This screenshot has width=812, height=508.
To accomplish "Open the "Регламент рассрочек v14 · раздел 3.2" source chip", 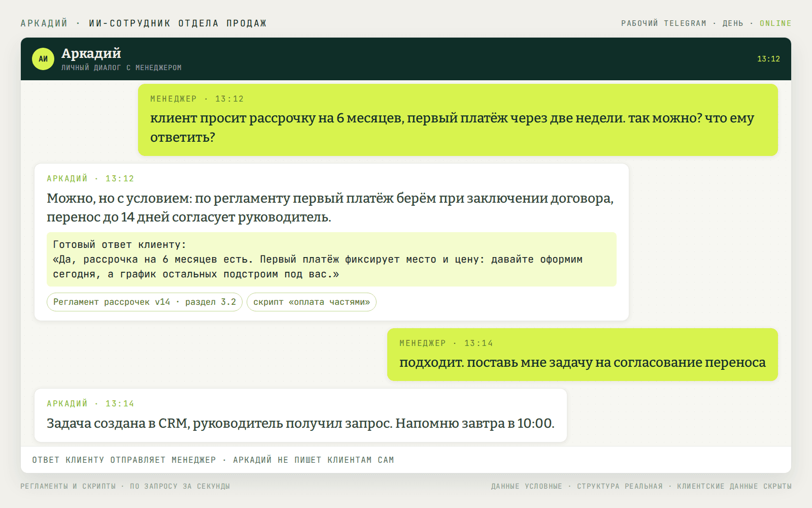I will coord(145,302).
